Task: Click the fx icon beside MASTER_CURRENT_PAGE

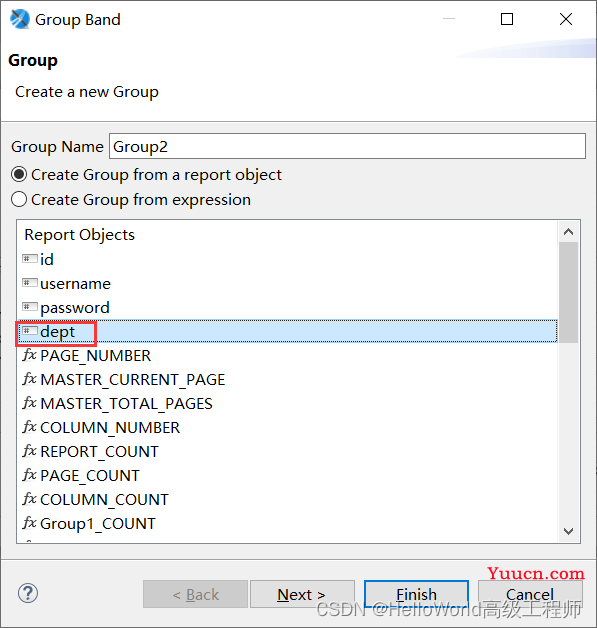Action: (x=30, y=379)
